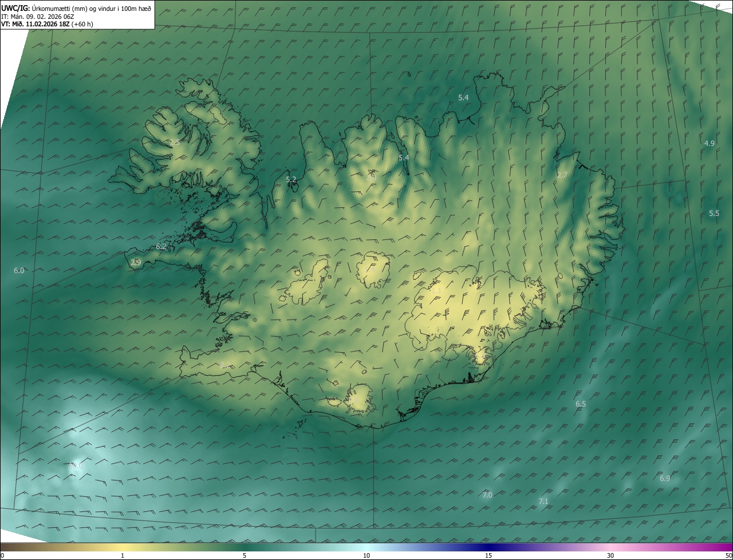Click the '6.5' value label

(x=581, y=404)
